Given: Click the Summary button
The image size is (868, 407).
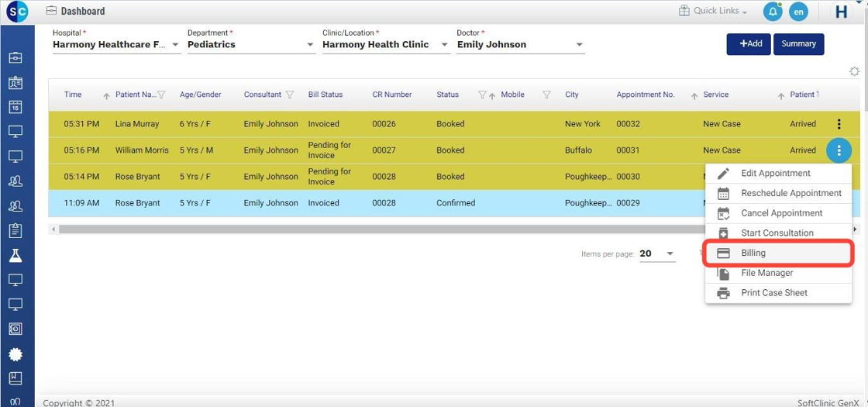Looking at the screenshot, I should 798,44.
